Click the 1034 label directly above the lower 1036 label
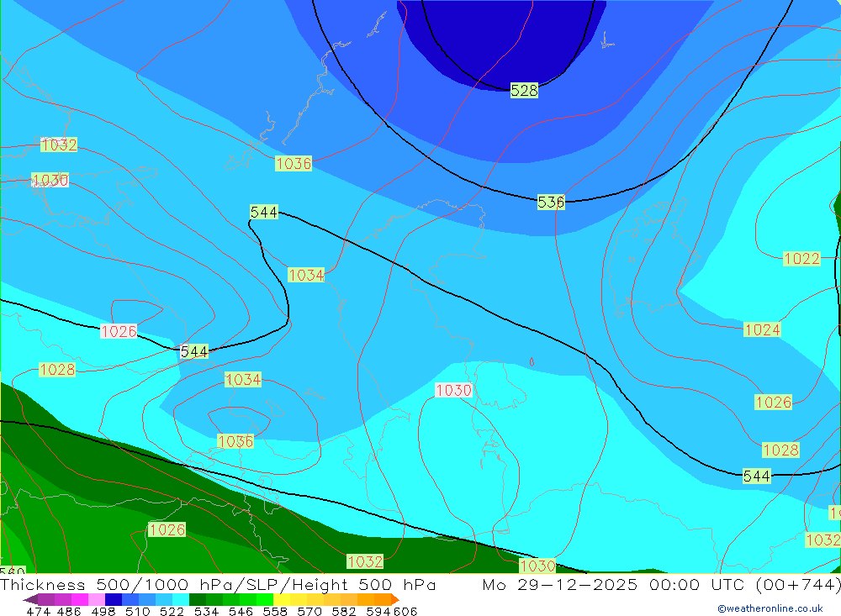Image resolution: width=841 pixels, height=616 pixels. (243, 380)
